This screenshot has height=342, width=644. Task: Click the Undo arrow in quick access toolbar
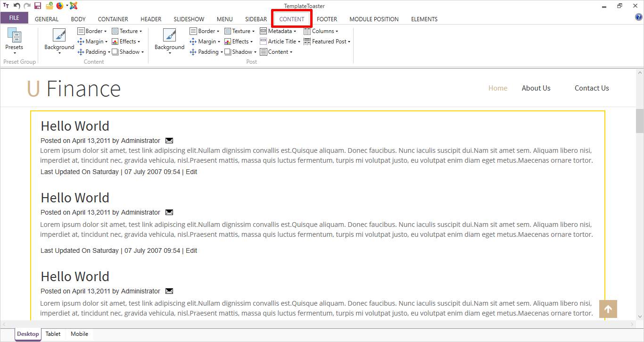17,6
